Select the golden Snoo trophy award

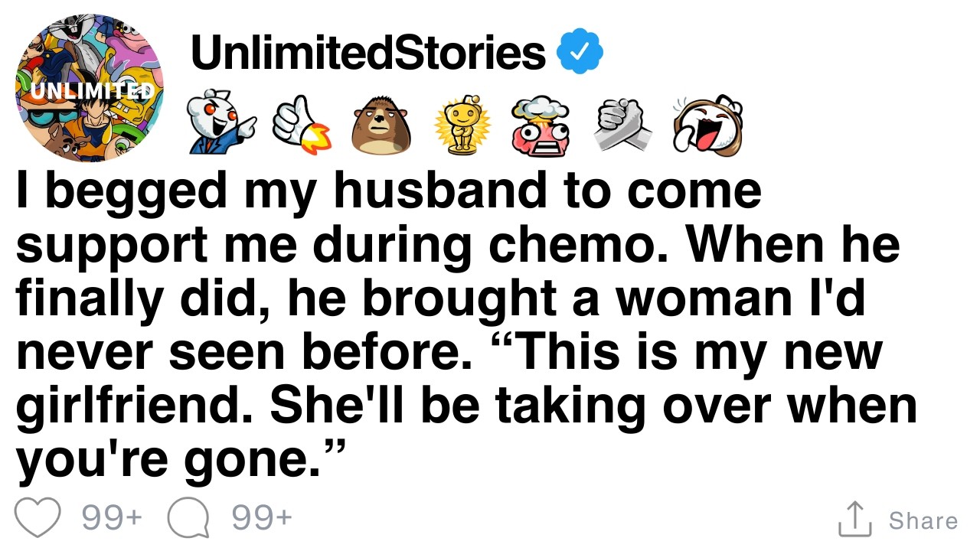pyautogui.click(x=461, y=125)
